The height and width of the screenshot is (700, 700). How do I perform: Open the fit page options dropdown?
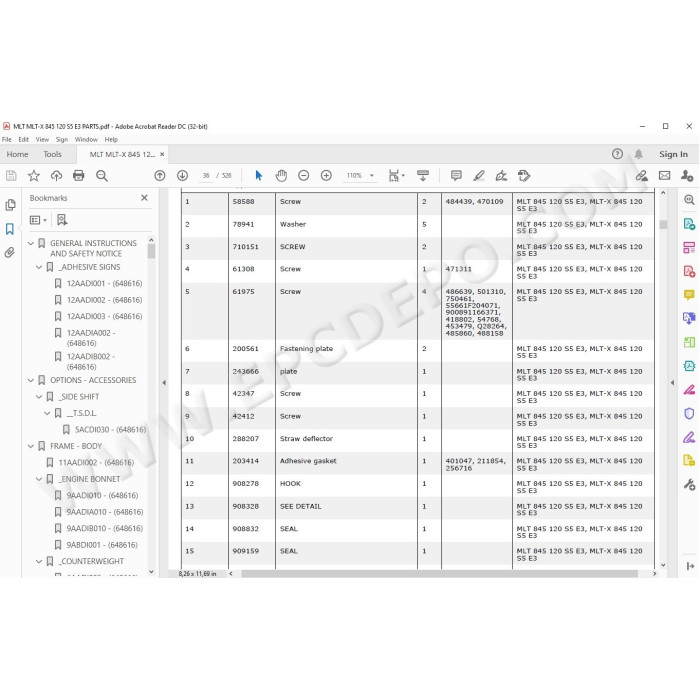(396, 176)
